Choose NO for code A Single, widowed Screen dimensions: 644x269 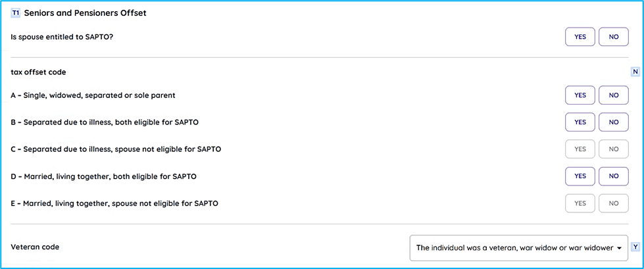(x=614, y=95)
